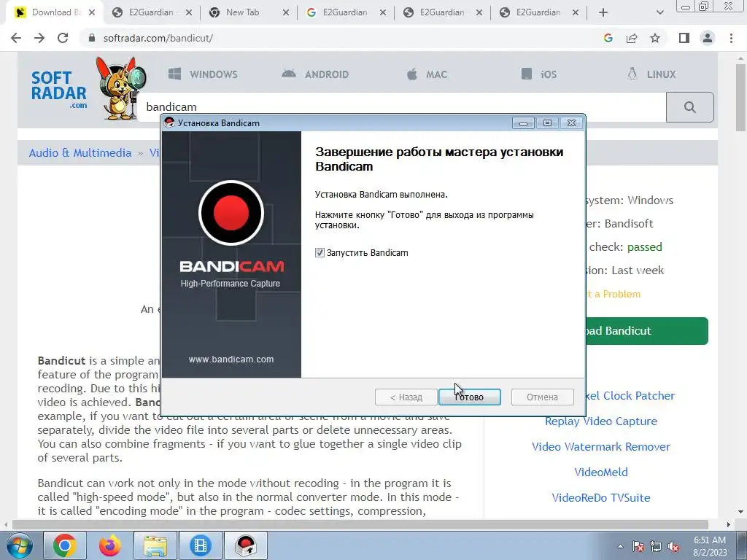Open the Windows Start menu
The width and height of the screenshot is (747, 560).
(x=19, y=545)
